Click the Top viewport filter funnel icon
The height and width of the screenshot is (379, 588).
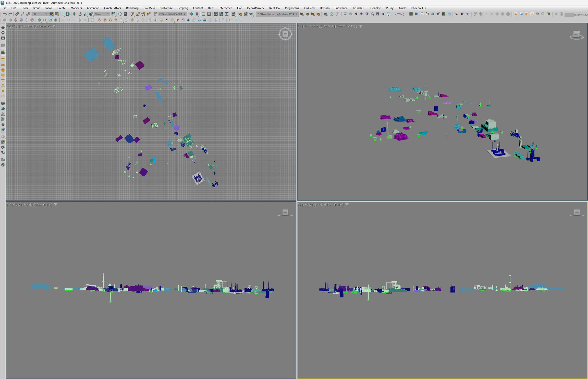(x=54, y=26)
